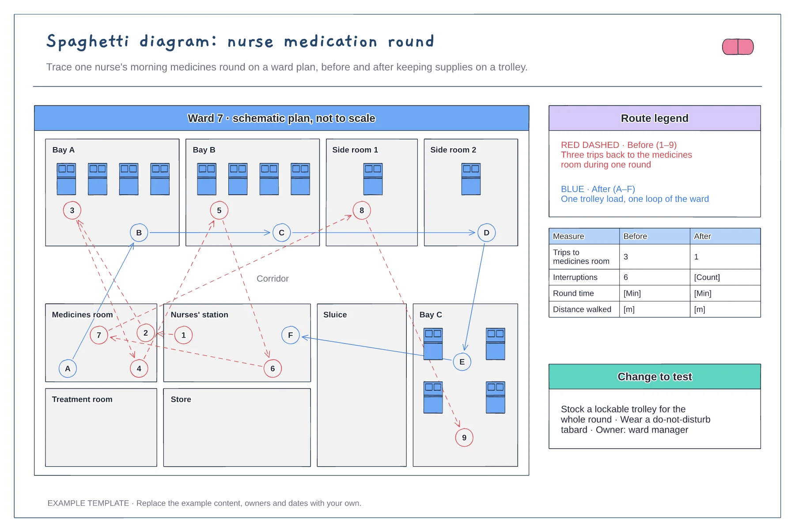The height and width of the screenshot is (532, 795).
Task: Click the Corridor label
Action: [273, 279]
